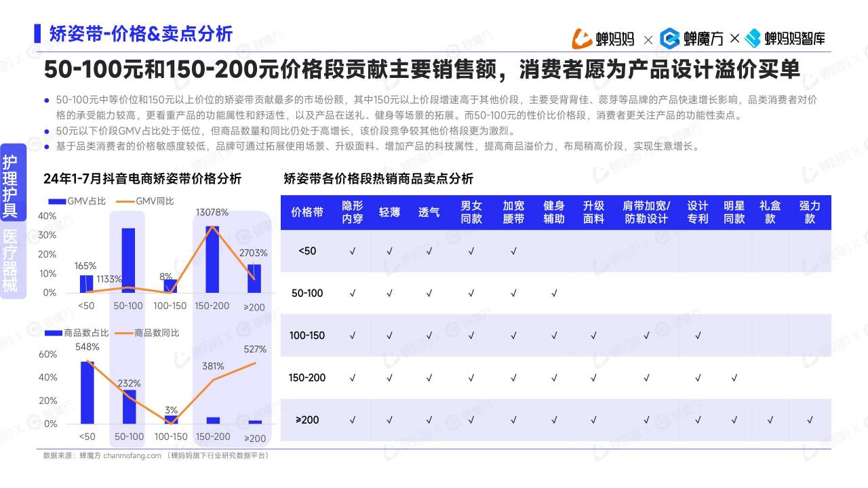Screen dimensions: 868x488
Task: Click the 强力款 checkmark in the ≥200 row
Action: pyautogui.click(x=810, y=420)
